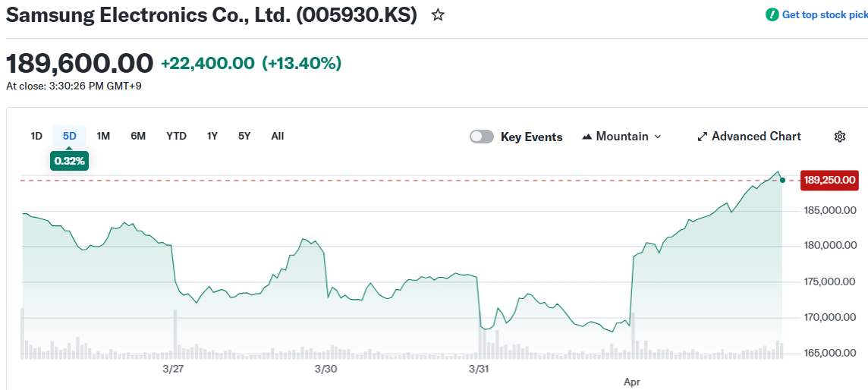The height and width of the screenshot is (390, 868).
Task: Click the 3/27 date axis label
Action: click(x=174, y=369)
